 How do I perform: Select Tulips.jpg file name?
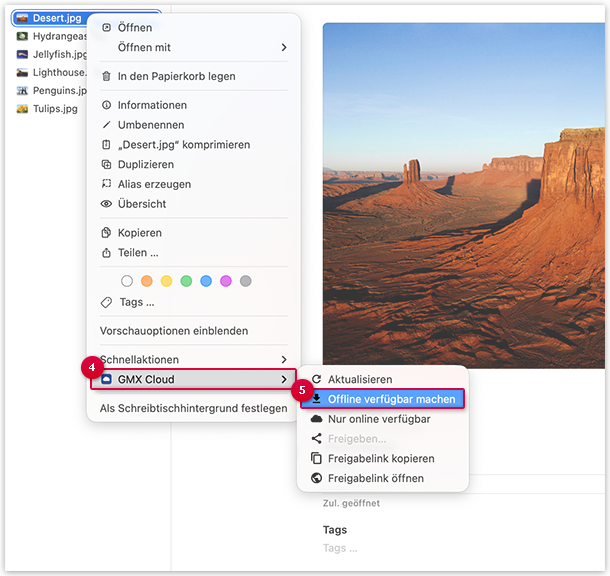55,109
